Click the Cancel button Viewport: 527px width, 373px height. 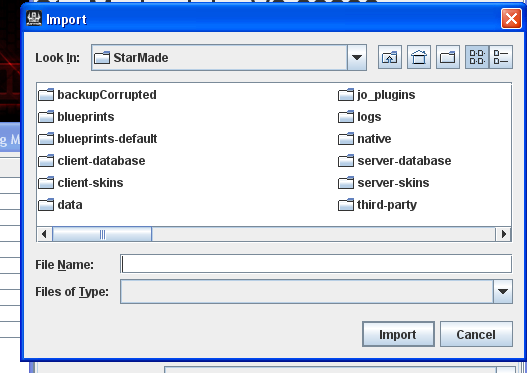click(x=476, y=334)
